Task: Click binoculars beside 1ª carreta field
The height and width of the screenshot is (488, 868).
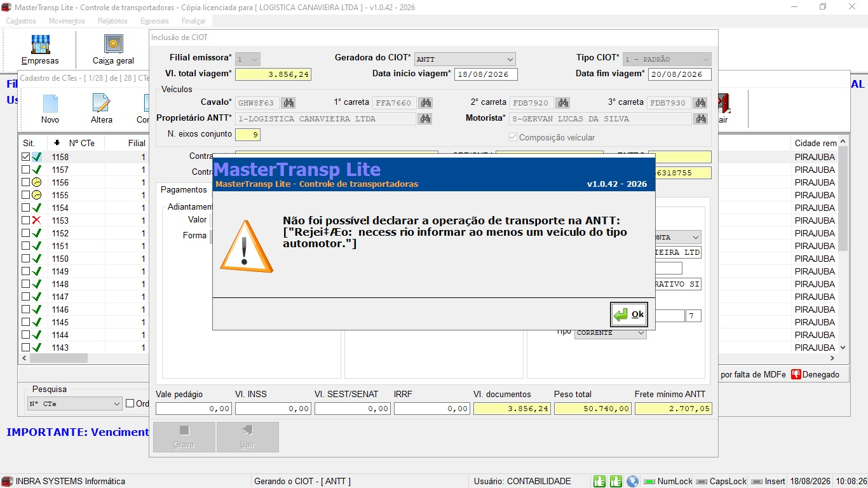Action: coord(426,103)
